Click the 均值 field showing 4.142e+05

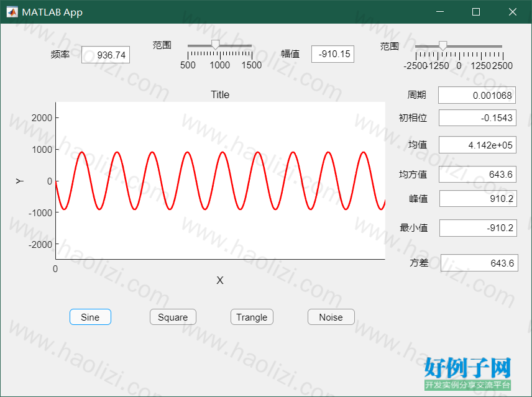477,145
